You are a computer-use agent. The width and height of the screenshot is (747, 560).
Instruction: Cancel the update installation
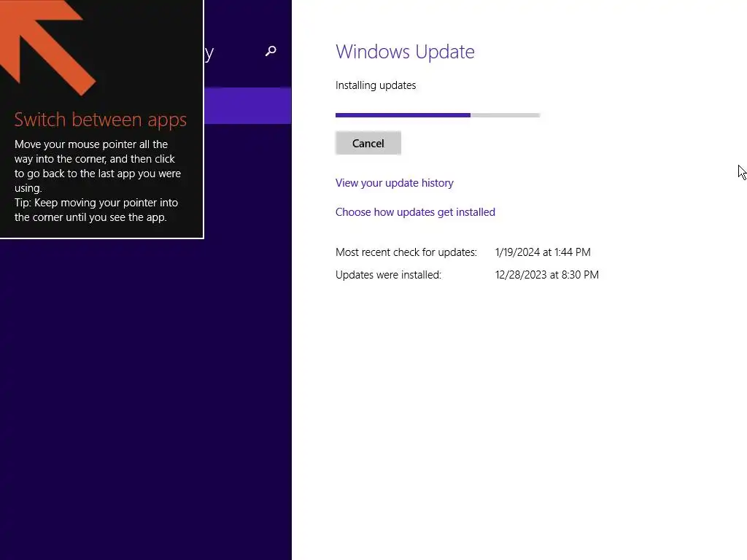[x=368, y=144]
